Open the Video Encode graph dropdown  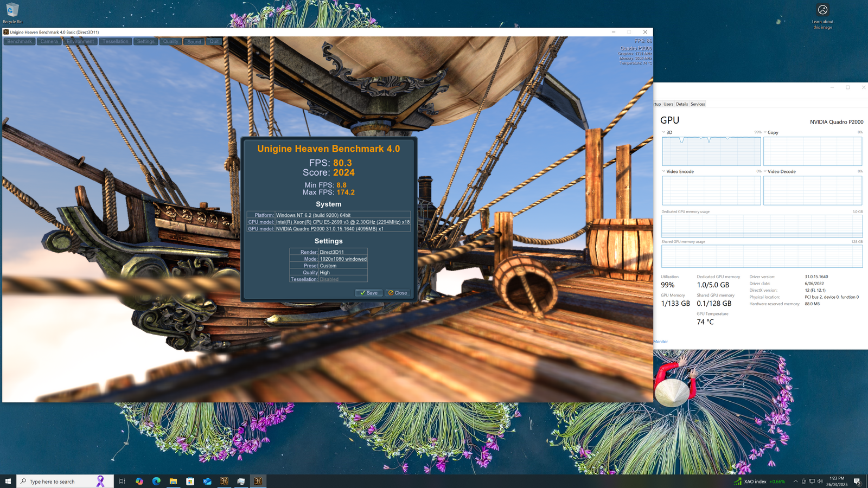(x=663, y=171)
